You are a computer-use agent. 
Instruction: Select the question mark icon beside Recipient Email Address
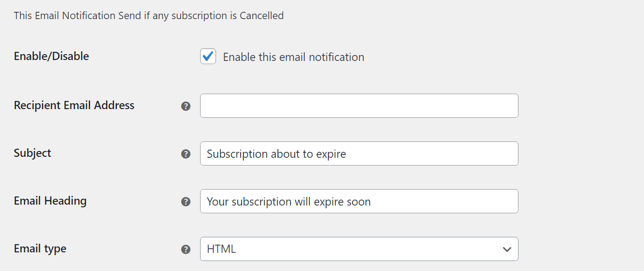(186, 105)
